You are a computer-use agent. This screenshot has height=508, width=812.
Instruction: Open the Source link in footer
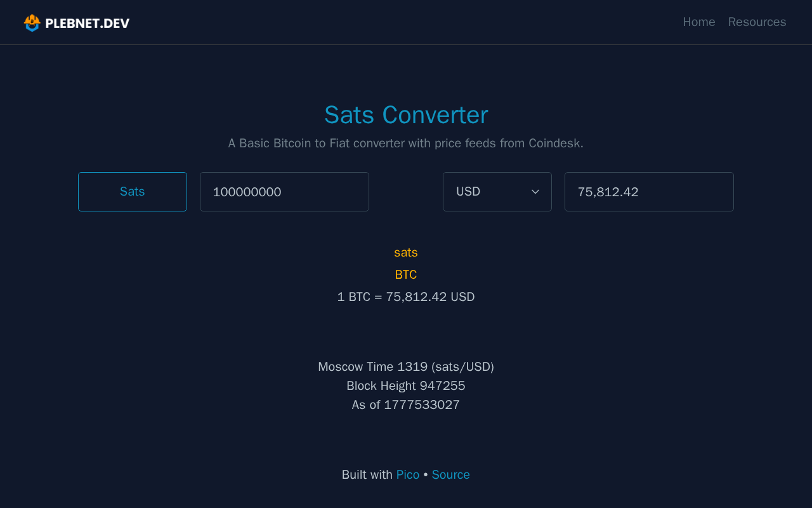[x=451, y=475]
